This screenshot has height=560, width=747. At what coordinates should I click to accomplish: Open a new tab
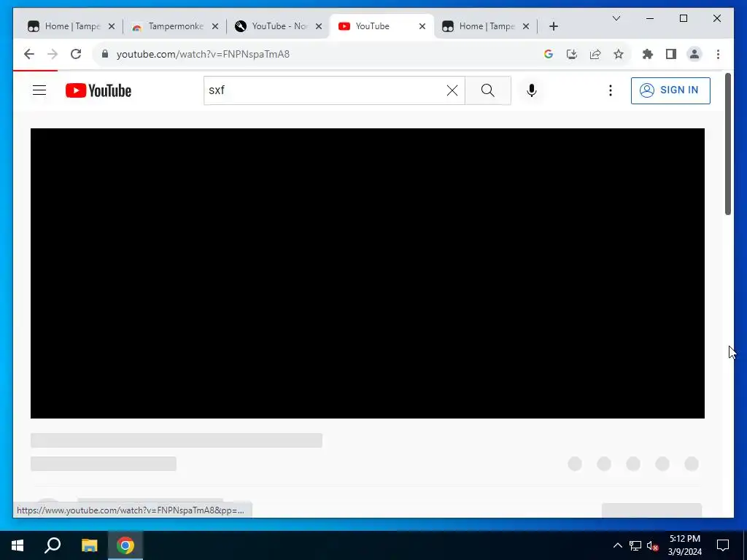[x=553, y=27]
